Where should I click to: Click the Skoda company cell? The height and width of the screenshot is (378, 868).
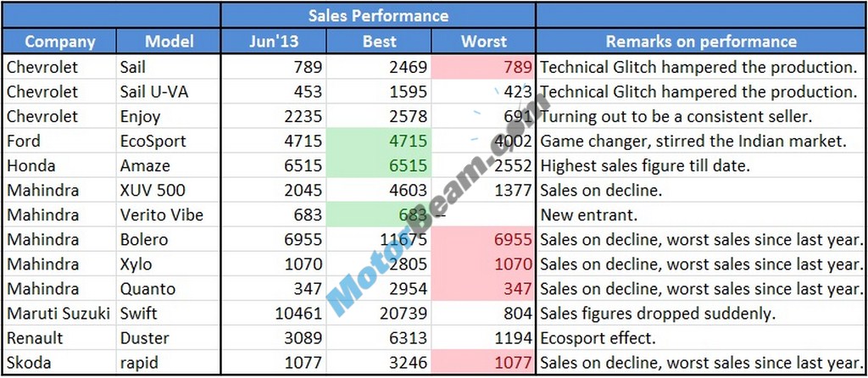[x=59, y=364]
